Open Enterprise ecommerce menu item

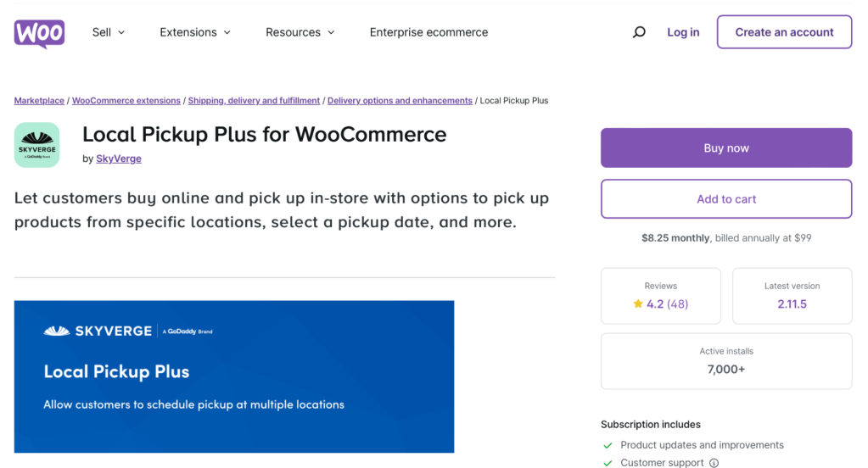[428, 32]
